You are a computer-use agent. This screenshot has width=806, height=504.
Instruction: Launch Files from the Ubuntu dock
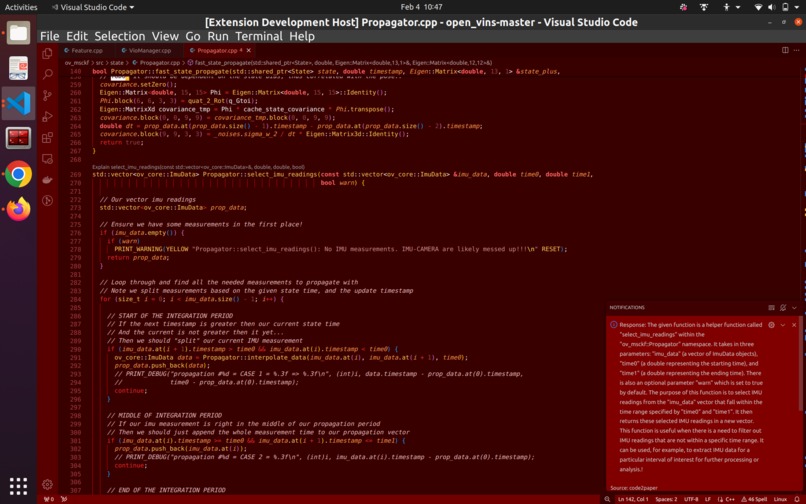coord(19,33)
